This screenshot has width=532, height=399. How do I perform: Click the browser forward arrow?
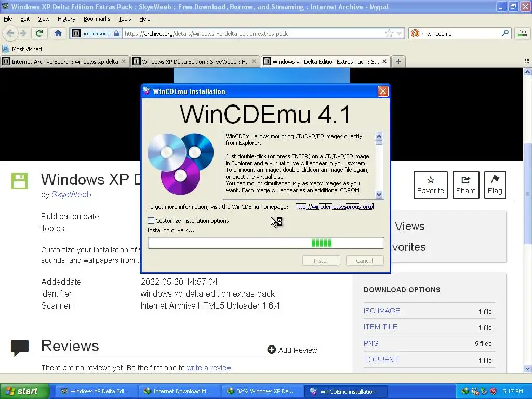23,33
